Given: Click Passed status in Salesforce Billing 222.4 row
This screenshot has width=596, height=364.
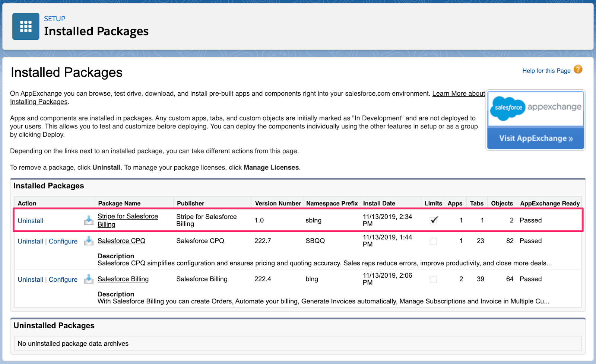Looking at the screenshot, I should [530, 279].
